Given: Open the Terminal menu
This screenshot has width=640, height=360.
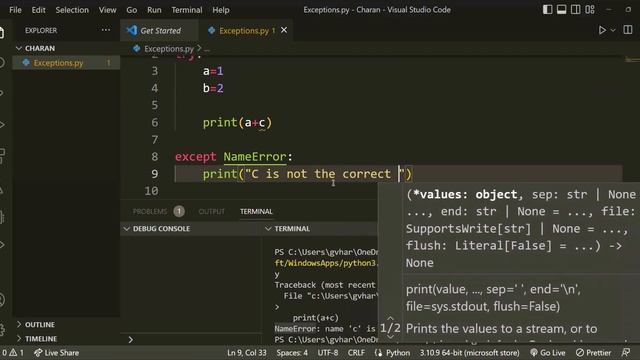Looking at the screenshot, I should (187, 10).
